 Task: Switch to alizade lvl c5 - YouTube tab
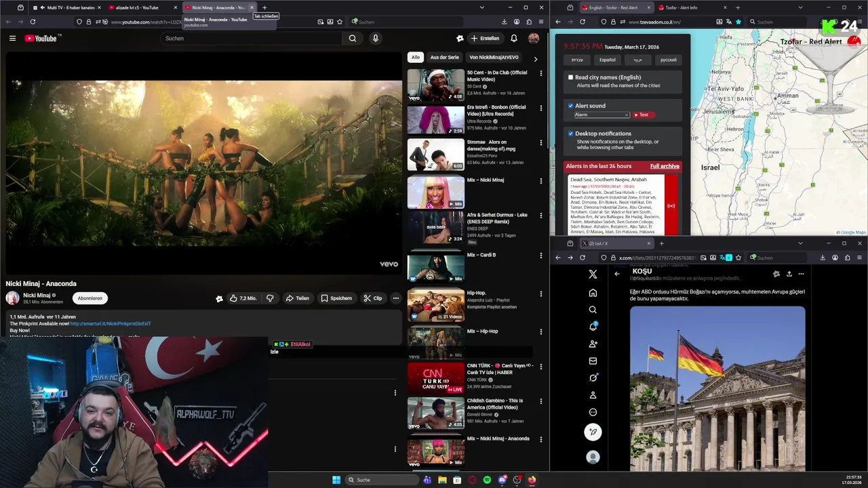(x=140, y=7)
